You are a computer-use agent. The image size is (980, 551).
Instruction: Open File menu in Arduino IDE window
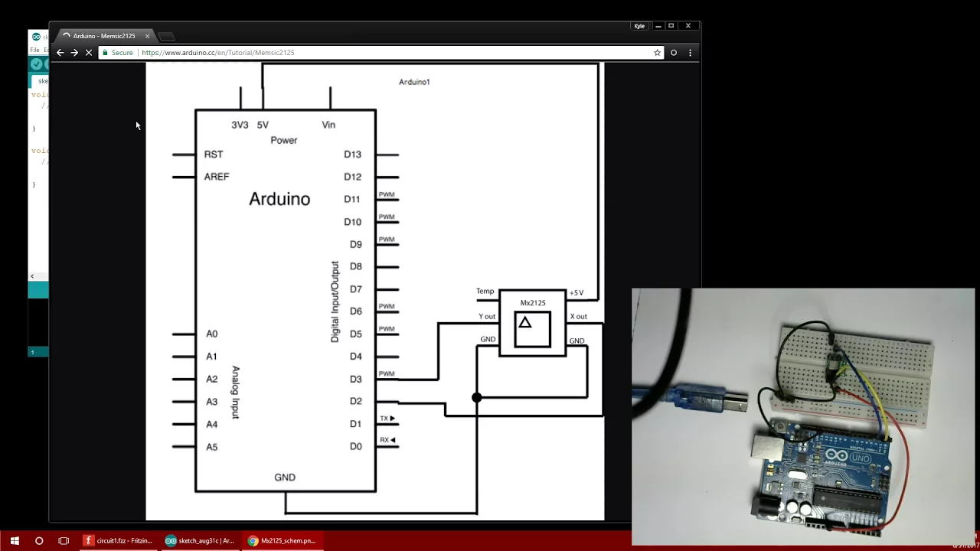(x=34, y=50)
